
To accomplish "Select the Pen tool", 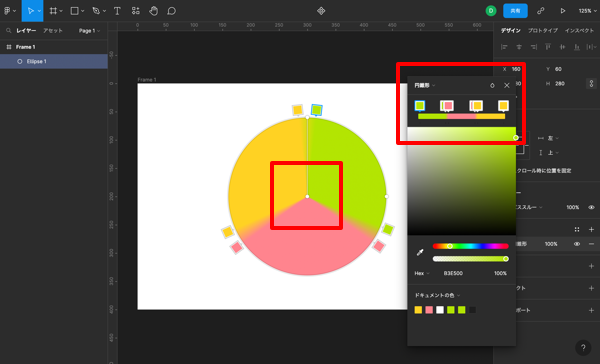I will [96, 11].
